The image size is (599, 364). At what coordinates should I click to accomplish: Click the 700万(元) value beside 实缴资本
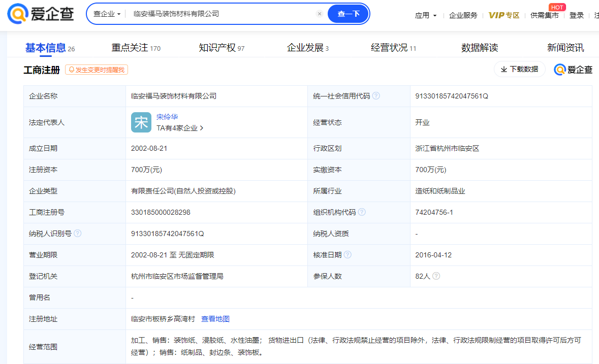[430, 170]
